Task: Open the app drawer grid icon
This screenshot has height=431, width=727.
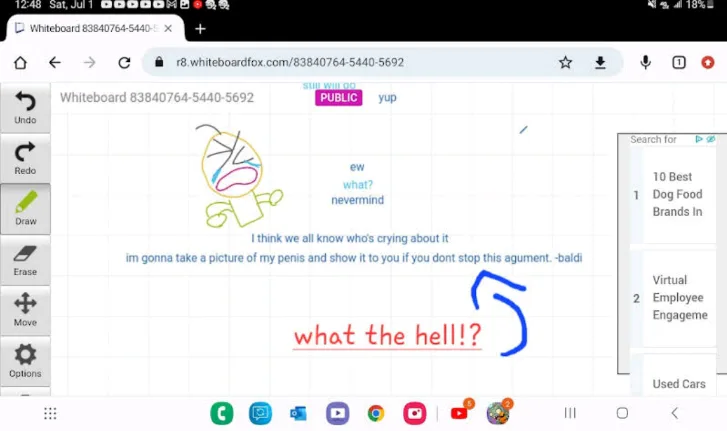Action: click(50, 413)
